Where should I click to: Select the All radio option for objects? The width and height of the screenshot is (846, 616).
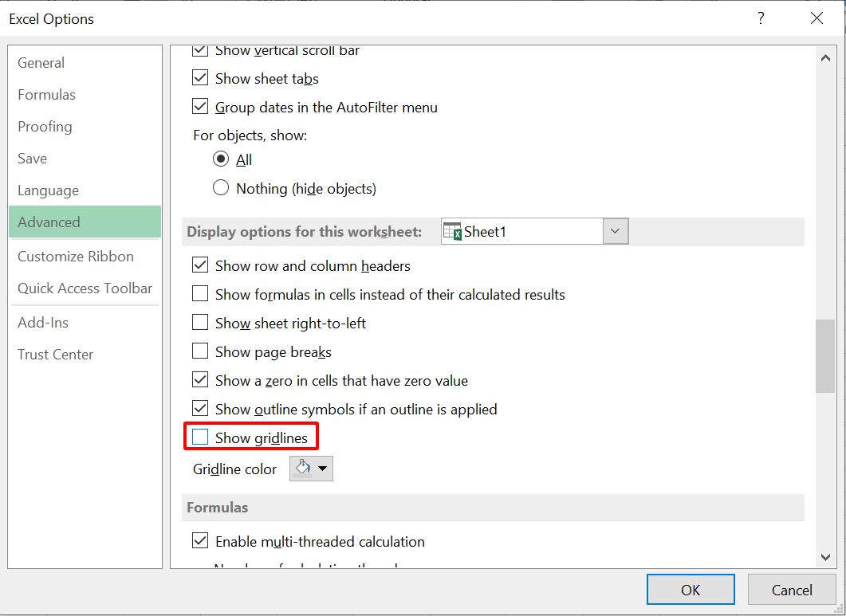pyautogui.click(x=220, y=159)
